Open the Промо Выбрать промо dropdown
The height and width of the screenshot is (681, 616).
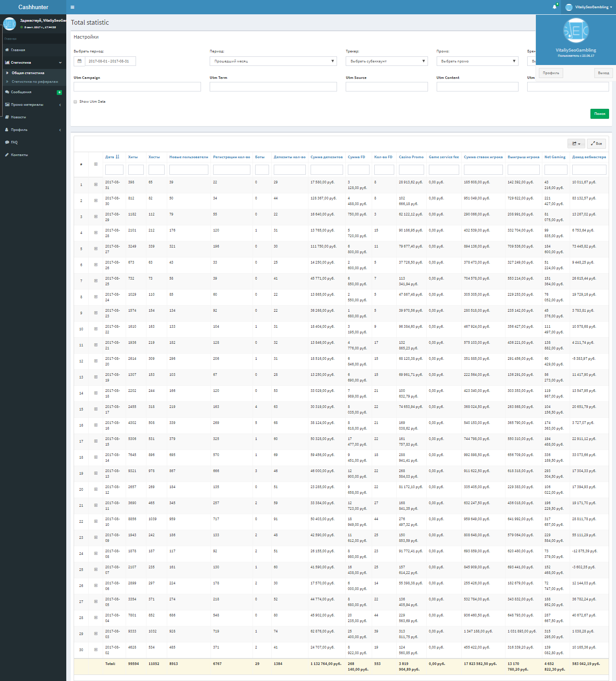tap(477, 61)
